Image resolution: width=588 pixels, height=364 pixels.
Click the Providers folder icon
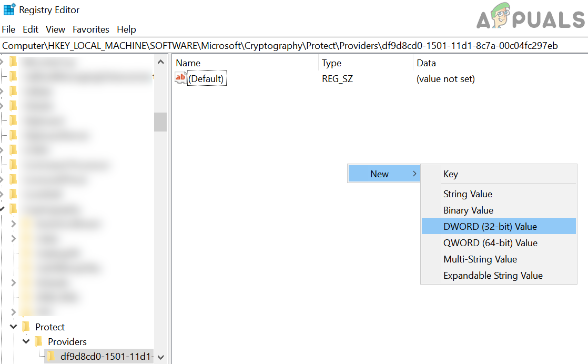[x=38, y=341]
